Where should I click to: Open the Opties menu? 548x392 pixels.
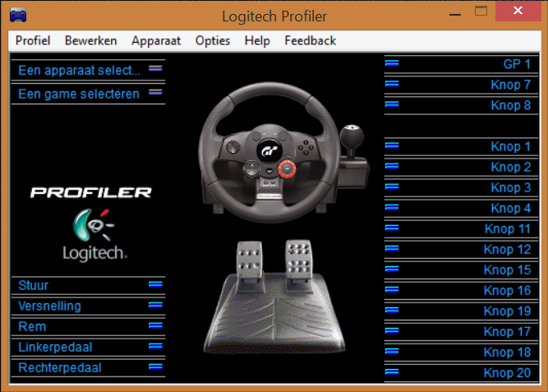point(213,40)
